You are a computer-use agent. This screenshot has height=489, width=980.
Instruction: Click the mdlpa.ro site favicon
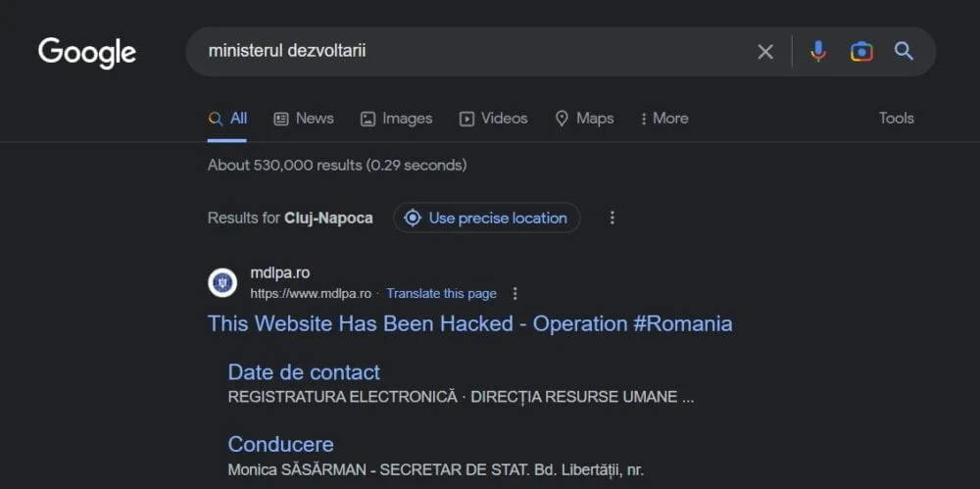pos(222,283)
